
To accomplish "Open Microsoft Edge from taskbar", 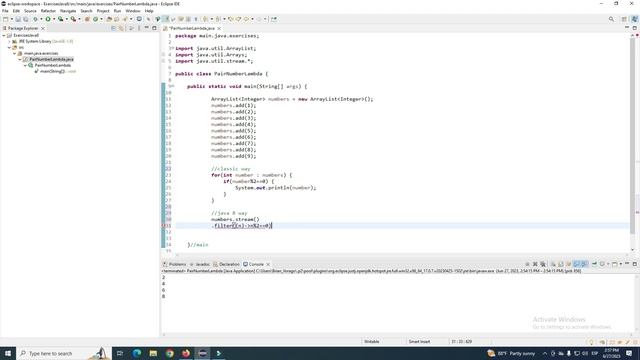I will tap(137, 353).
